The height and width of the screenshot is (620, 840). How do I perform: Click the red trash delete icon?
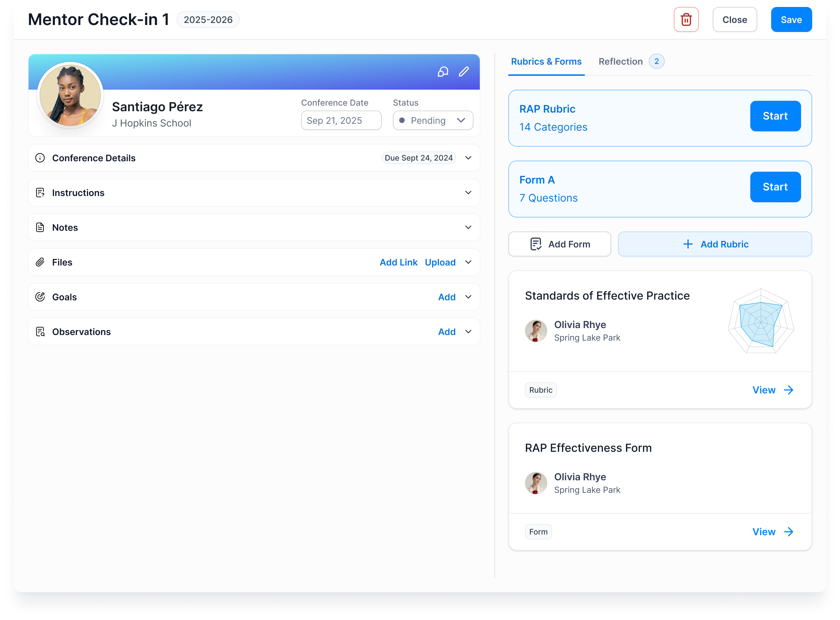pyautogui.click(x=686, y=19)
